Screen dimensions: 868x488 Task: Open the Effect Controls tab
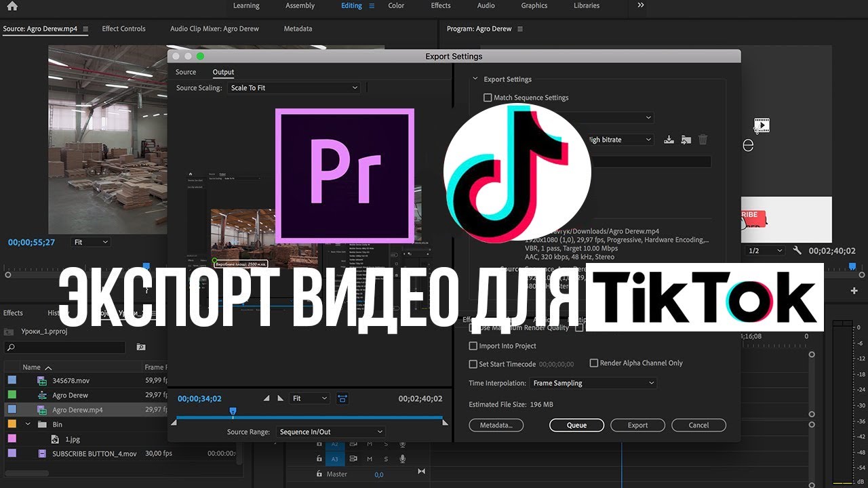click(123, 29)
